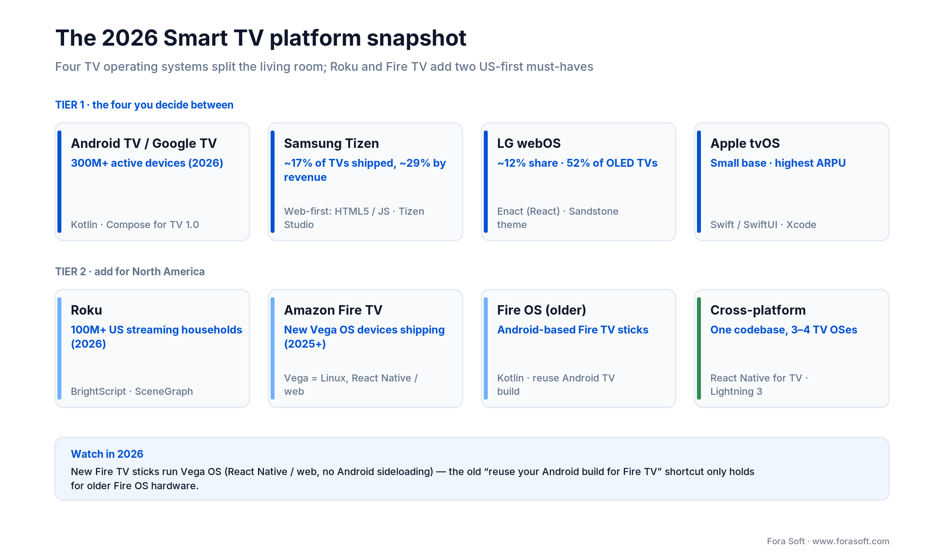Screen dimensions: 944x560
Task: Select the Samsung Tizen card title
Action: click(x=332, y=144)
